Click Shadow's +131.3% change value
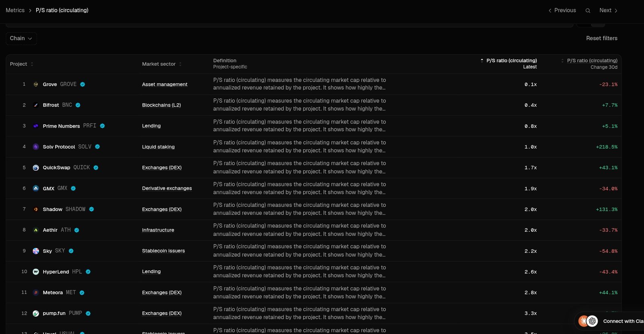Image resolution: width=644 pixels, height=334 pixels. tap(607, 209)
